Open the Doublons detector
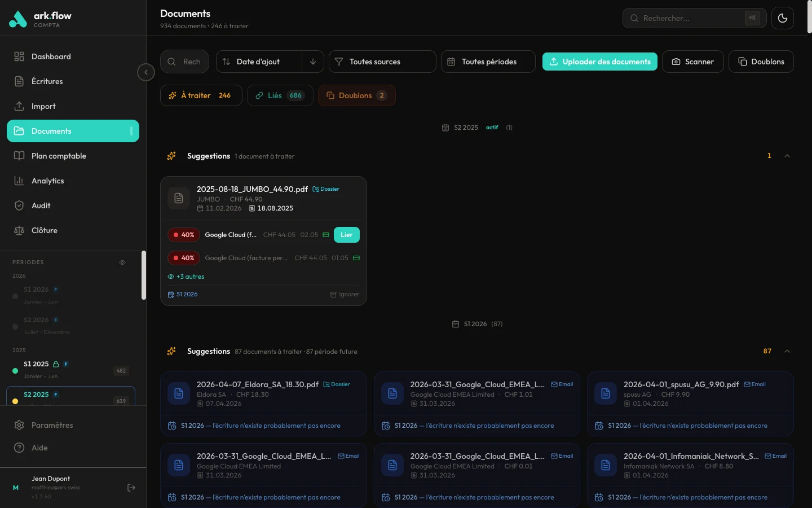Screen dimensions: 812x508 (761, 62)
